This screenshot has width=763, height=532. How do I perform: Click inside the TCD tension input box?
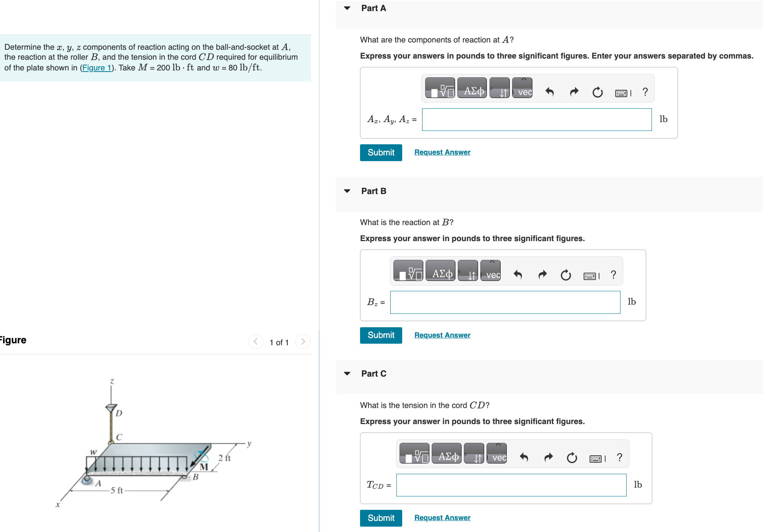(x=511, y=485)
